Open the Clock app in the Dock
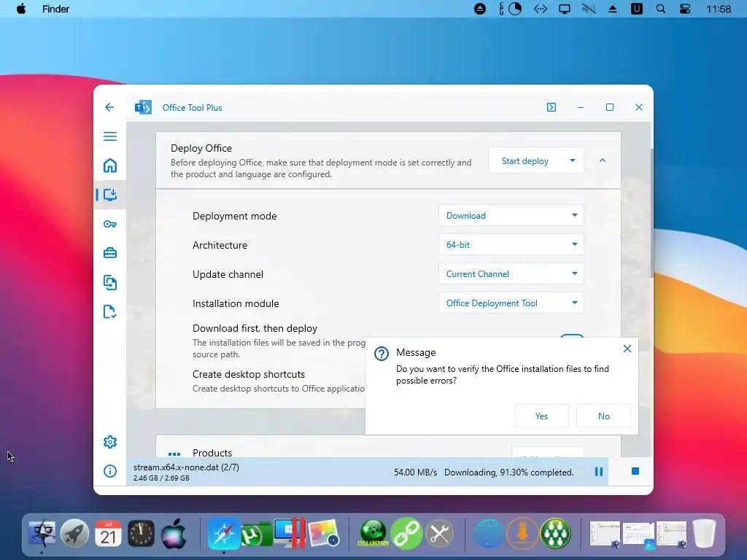 pyautogui.click(x=141, y=533)
